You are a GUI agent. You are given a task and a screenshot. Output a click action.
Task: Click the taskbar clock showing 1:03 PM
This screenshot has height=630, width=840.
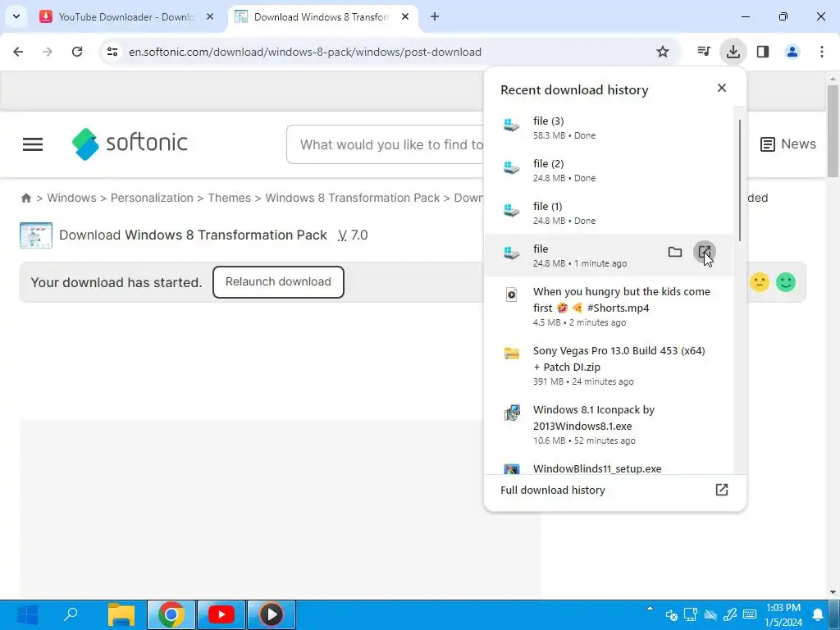tap(783, 614)
